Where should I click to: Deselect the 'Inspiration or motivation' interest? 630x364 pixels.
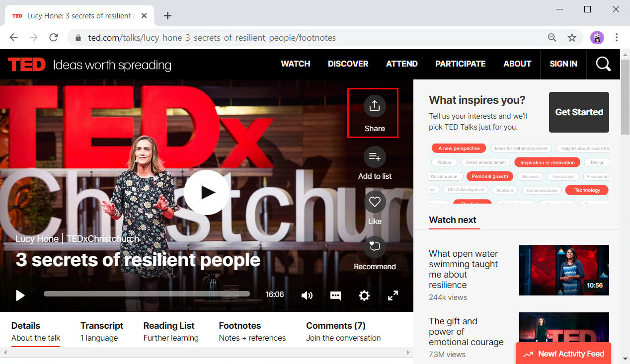click(x=547, y=162)
